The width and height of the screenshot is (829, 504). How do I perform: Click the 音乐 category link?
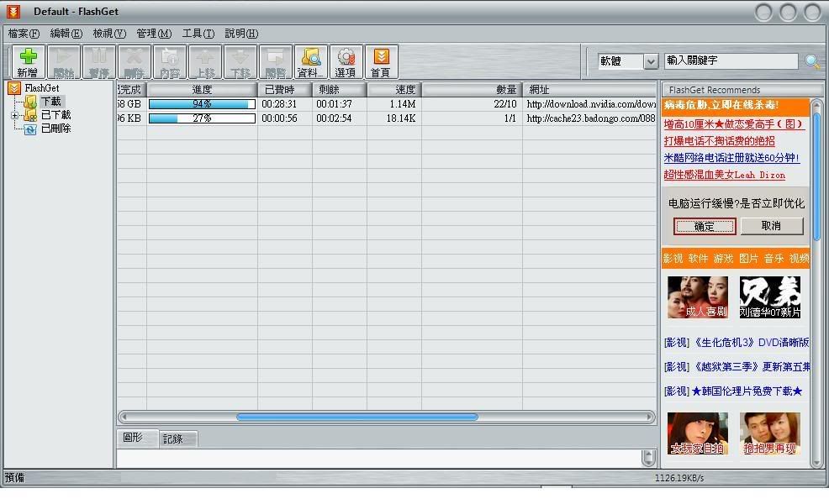(x=774, y=259)
